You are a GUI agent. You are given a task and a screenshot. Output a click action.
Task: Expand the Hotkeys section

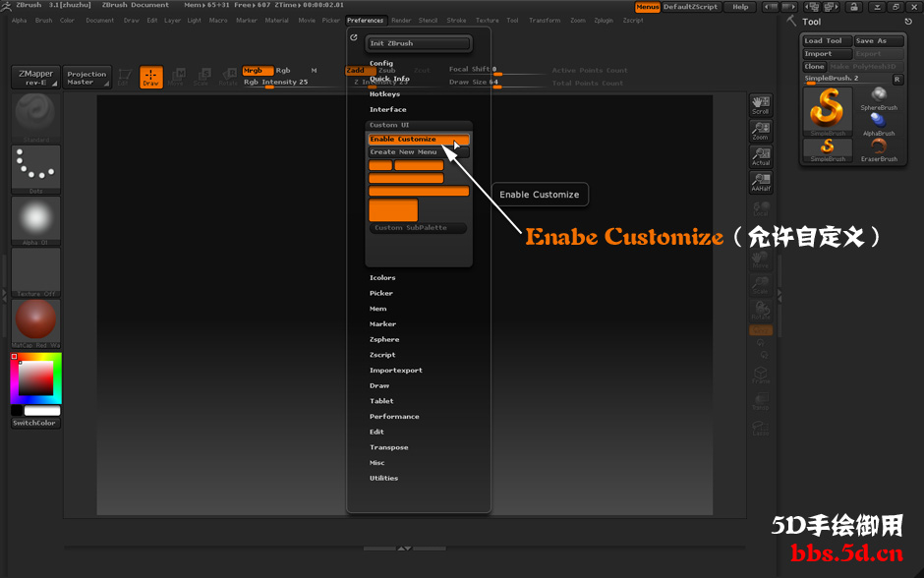point(384,93)
